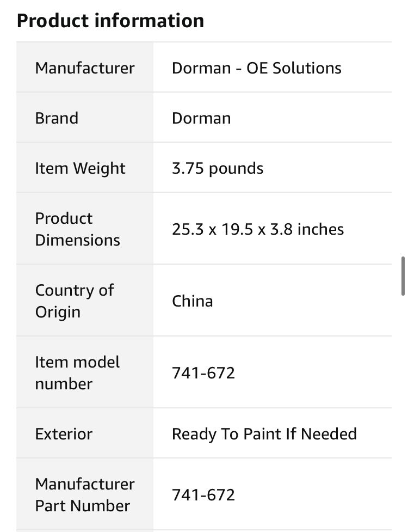Viewport: 408px width, 532px height.
Task: Click the Exterior table row
Action: pos(204,433)
